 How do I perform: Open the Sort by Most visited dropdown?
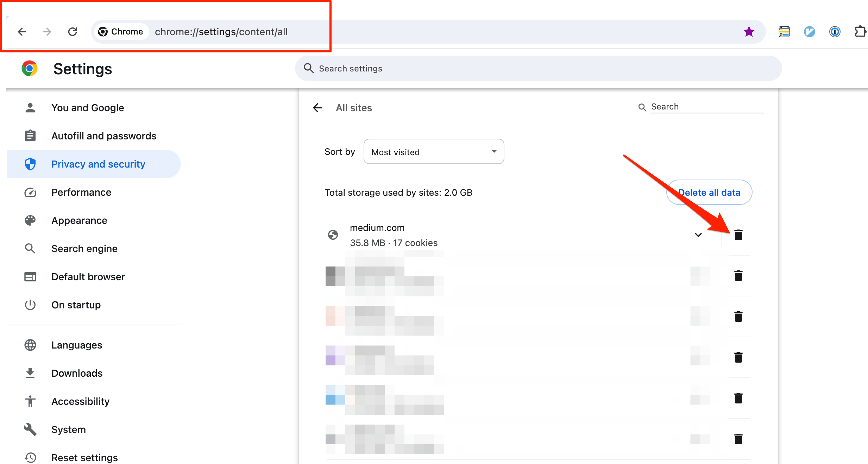point(434,152)
